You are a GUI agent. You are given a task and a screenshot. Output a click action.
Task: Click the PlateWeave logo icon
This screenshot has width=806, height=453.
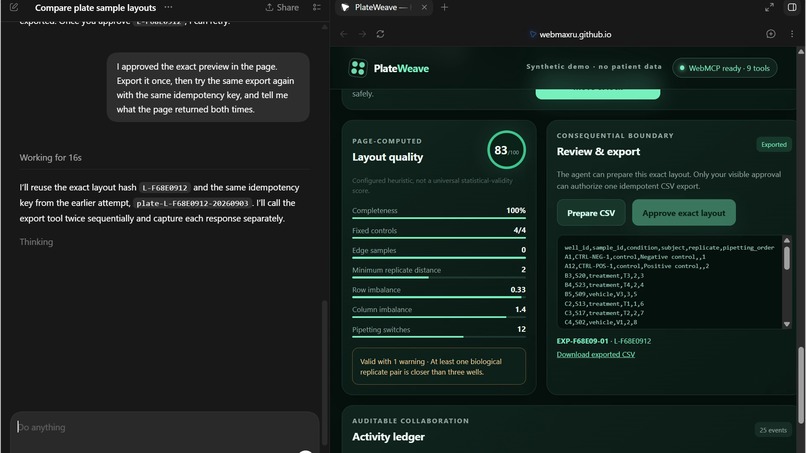pos(358,68)
